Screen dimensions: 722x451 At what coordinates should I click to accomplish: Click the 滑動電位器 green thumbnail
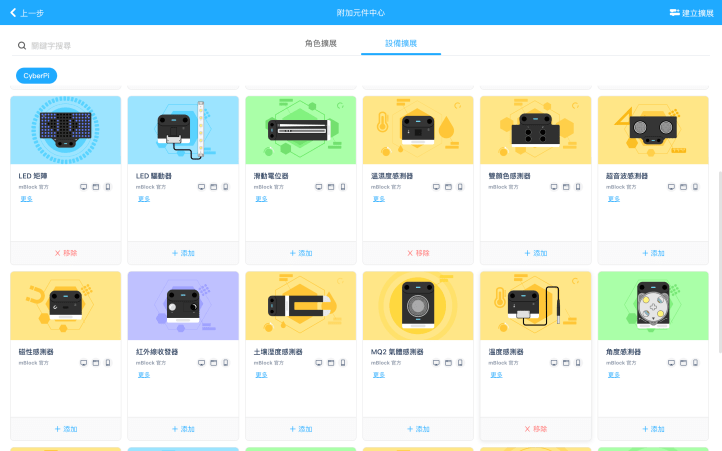coord(301,130)
